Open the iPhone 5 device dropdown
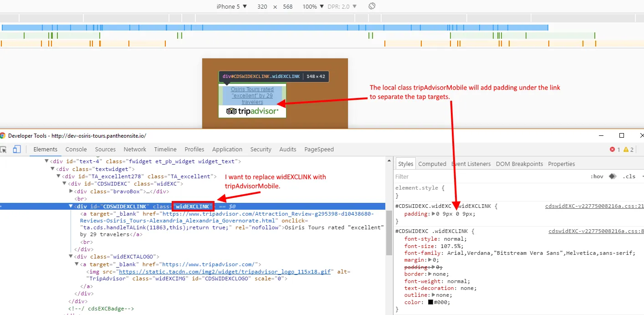The width and height of the screenshot is (644, 315). (x=232, y=6)
